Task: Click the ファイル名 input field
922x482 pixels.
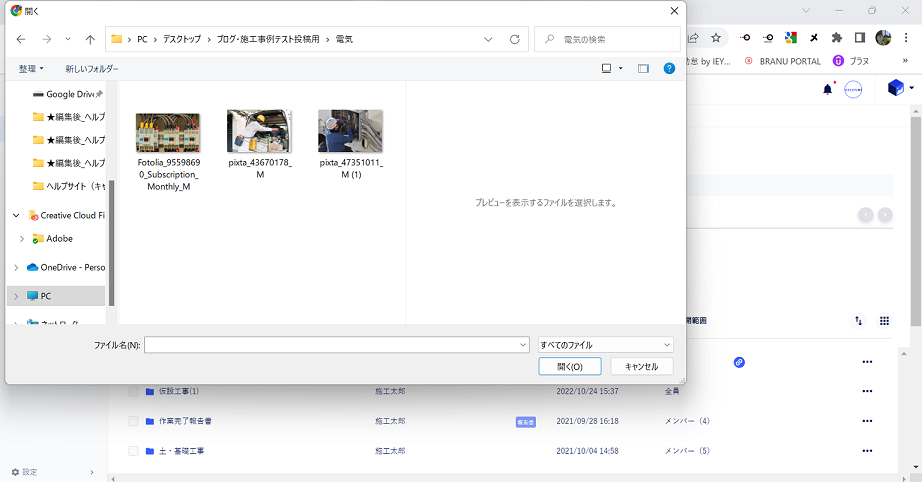Action: point(330,345)
